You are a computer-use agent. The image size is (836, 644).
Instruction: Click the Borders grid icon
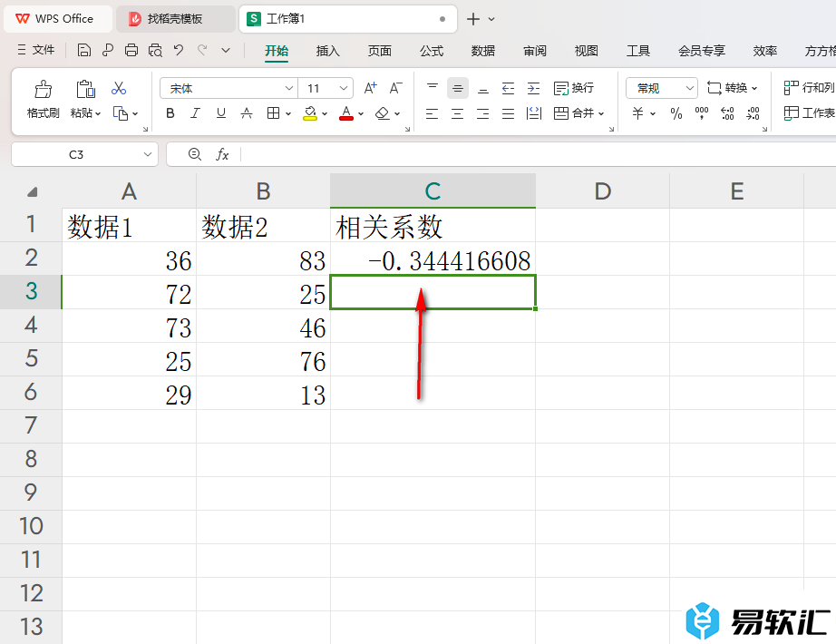(274, 113)
